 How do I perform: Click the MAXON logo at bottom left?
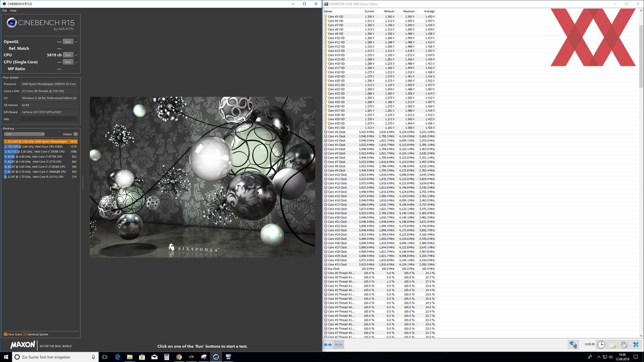tap(22, 345)
